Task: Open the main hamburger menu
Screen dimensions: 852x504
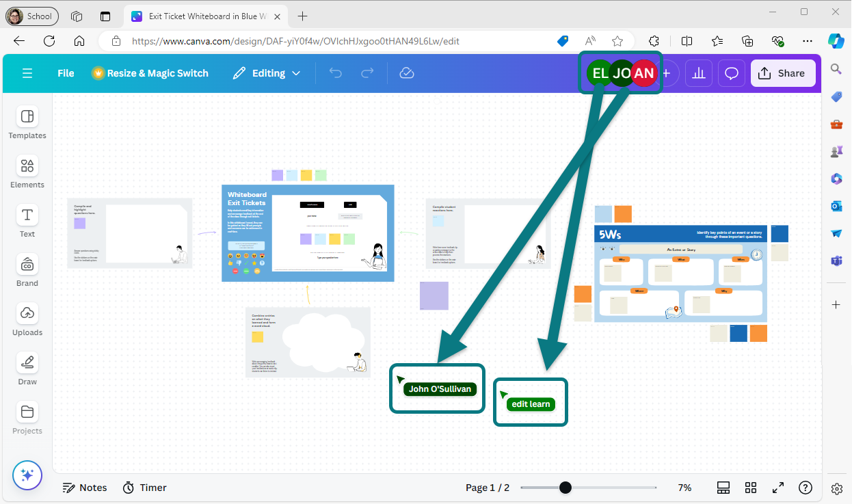Action: [x=27, y=73]
